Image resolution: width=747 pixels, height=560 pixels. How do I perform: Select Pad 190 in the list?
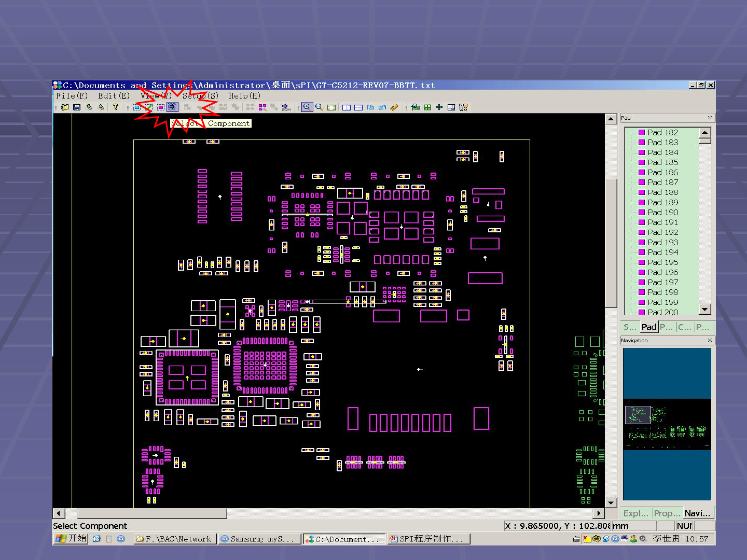[662, 213]
